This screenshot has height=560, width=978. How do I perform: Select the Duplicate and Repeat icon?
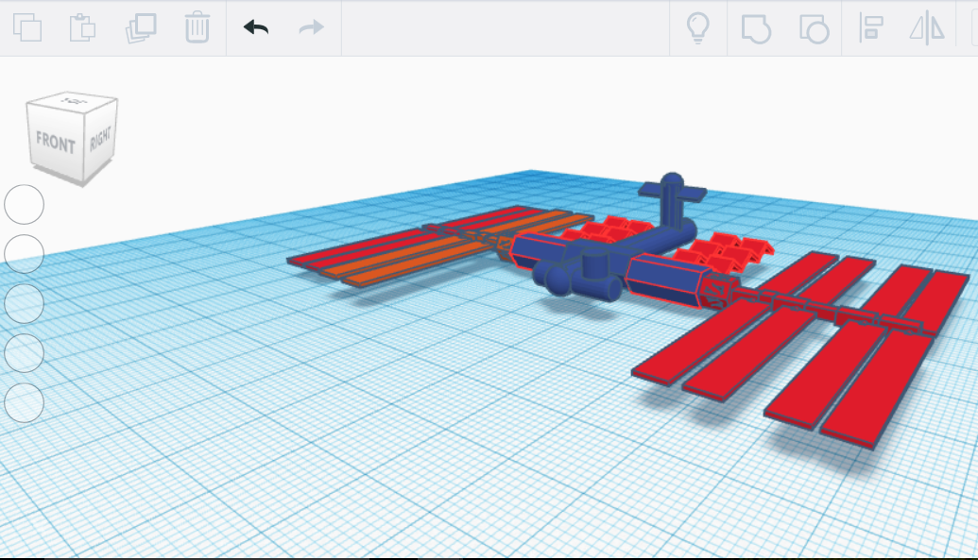(140, 28)
